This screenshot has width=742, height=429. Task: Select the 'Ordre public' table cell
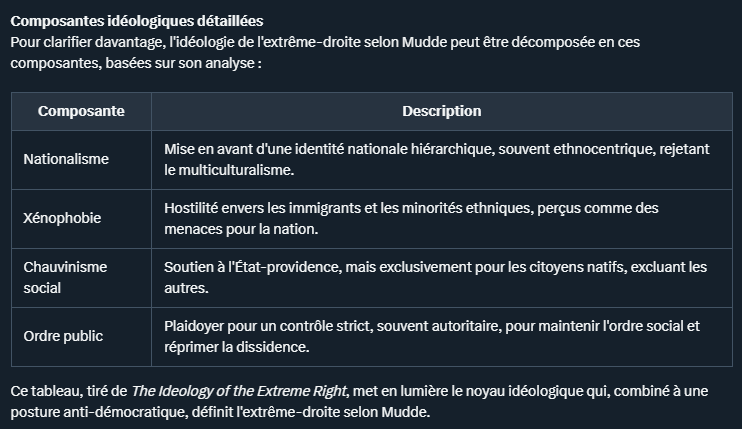(63, 336)
